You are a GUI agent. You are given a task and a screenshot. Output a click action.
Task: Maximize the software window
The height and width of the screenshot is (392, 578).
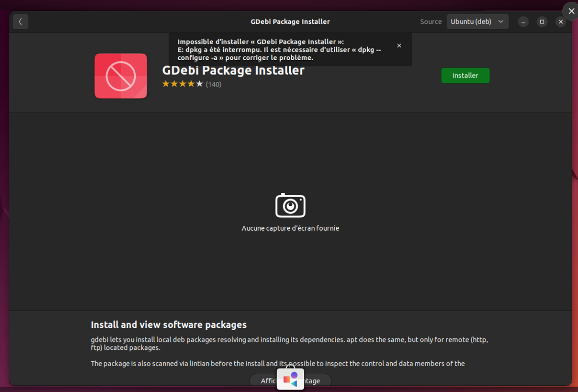542,22
